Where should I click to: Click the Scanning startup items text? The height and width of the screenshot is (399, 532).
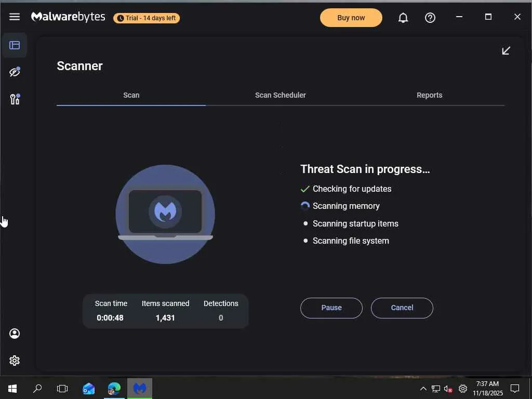(x=355, y=223)
